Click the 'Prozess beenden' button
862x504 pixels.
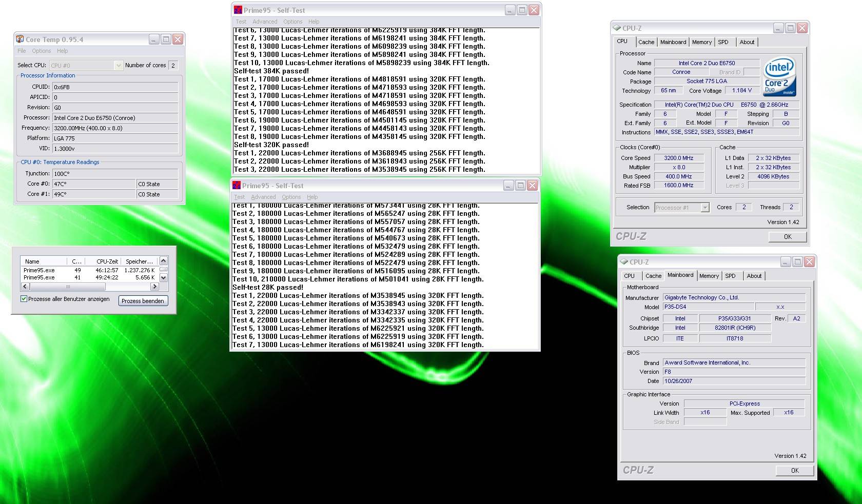click(143, 301)
